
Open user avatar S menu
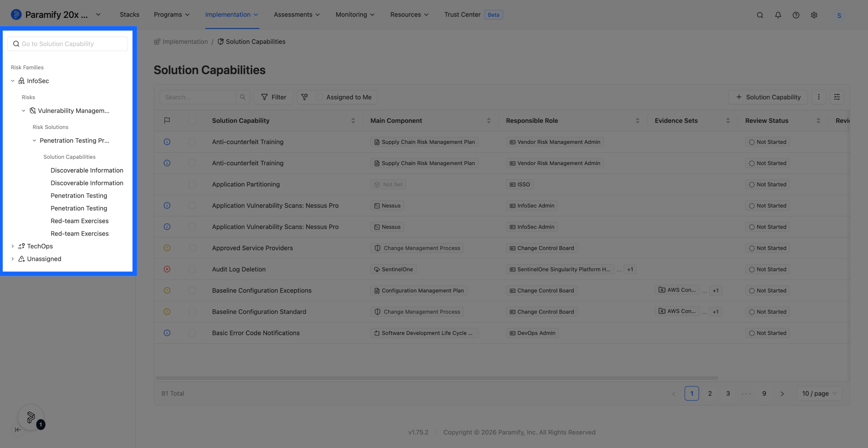[x=839, y=15]
